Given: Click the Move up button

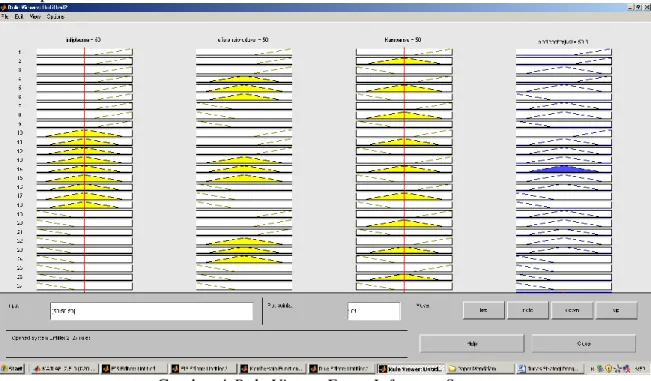Looking at the screenshot, I should [x=616, y=310].
